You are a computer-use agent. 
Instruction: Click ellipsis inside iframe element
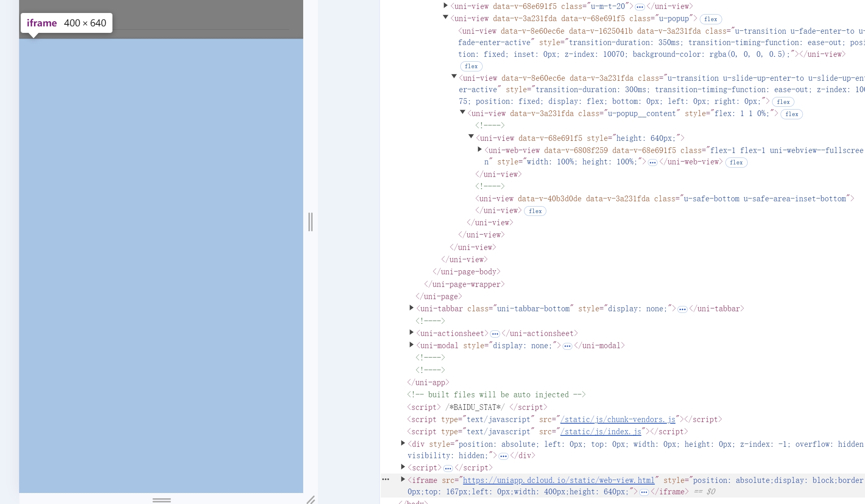coord(644,492)
